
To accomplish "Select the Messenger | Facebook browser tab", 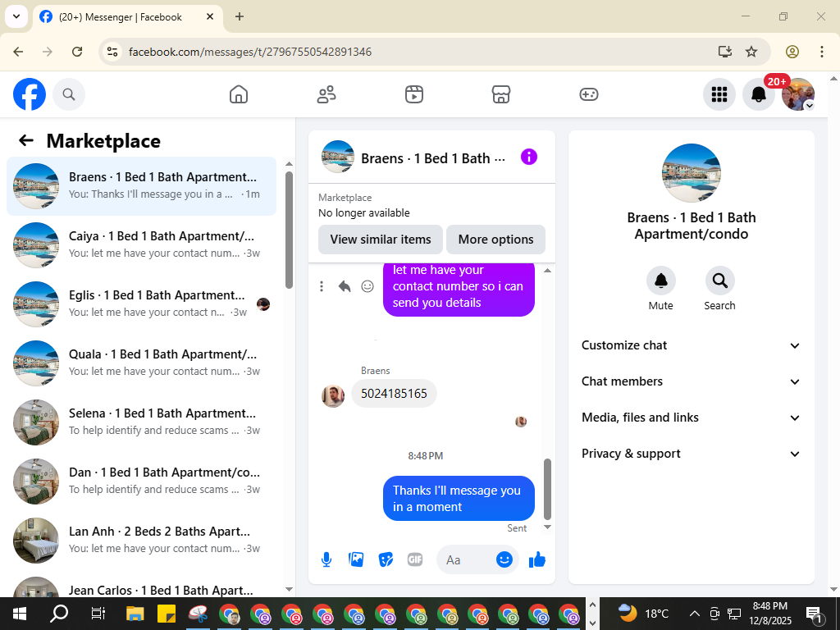I will 127,16.
